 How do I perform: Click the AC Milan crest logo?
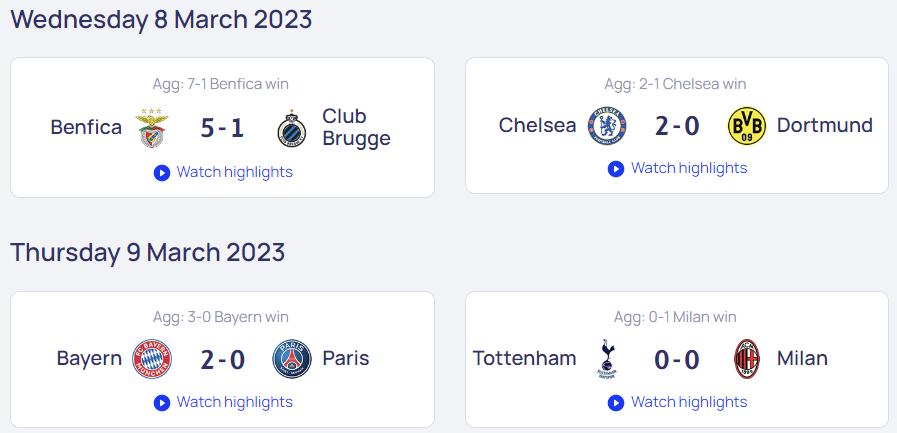click(747, 359)
